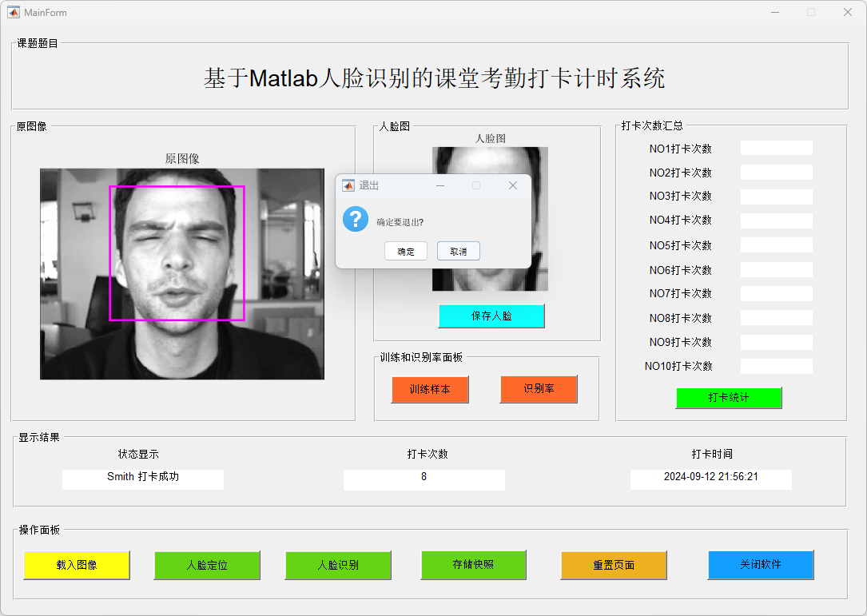867x616 pixels.
Task: Load an image with 载入图像
Action: coord(77,565)
